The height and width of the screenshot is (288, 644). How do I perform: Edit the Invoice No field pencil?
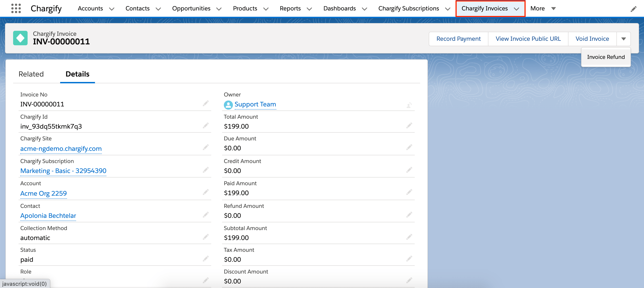206,103
